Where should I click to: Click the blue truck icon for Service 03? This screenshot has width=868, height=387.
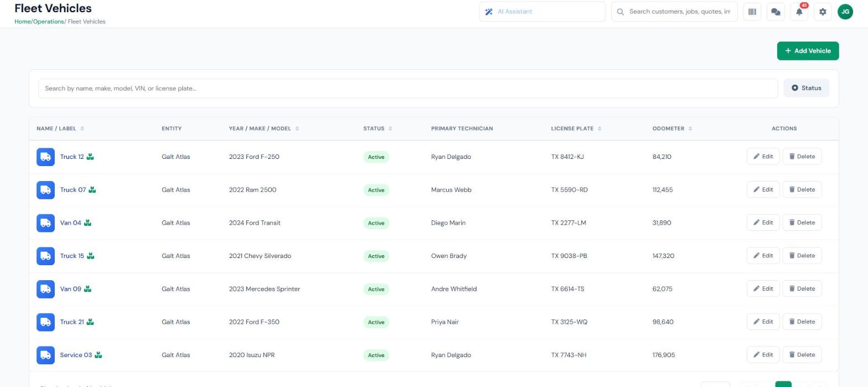click(x=45, y=355)
